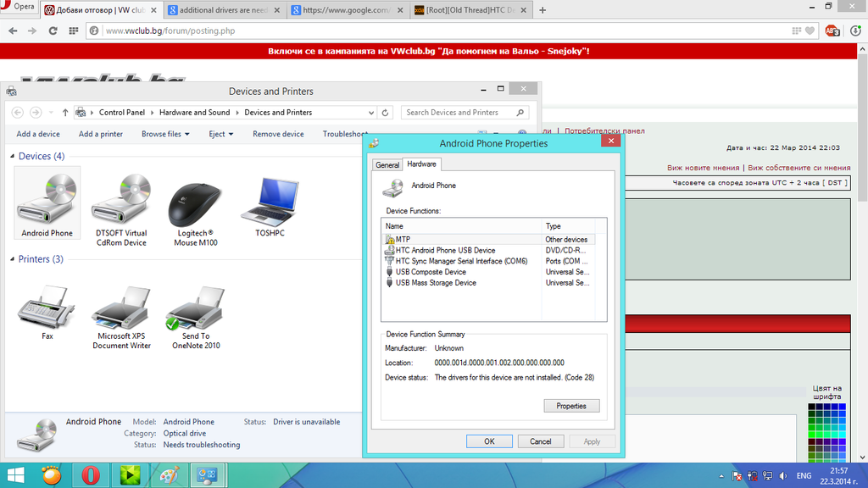
Task: Click the Hardware and Sound breadcrumb
Action: [x=194, y=113]
